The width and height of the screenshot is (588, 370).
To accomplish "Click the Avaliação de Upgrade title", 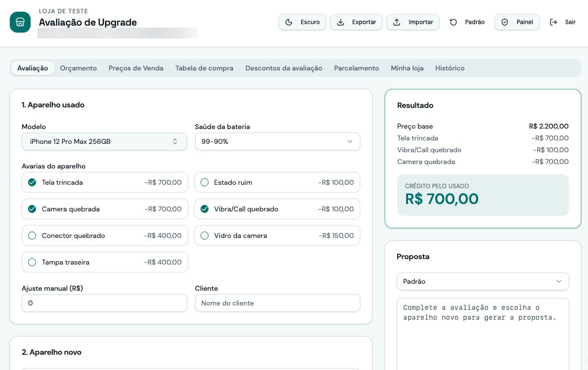I will (x=88, y=23).
